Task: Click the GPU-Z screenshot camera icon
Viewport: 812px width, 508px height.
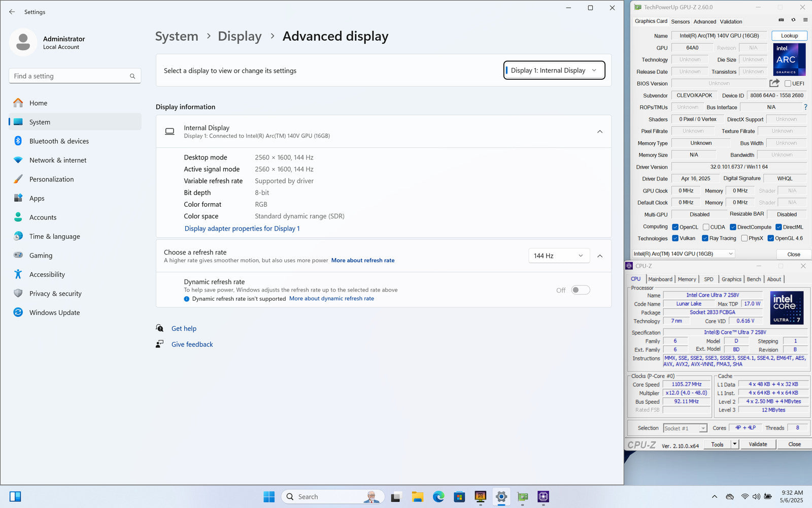Action: tap(781, 20)
